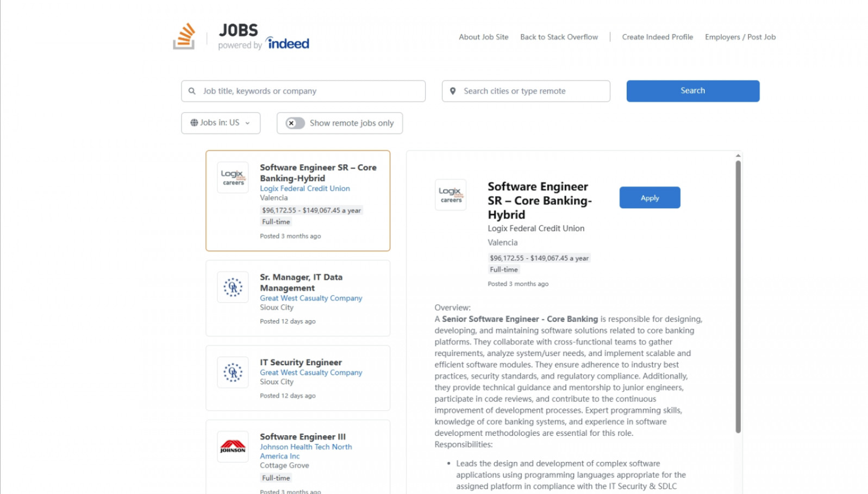Toggle Show remote jobs only switch
This screenshot has width=868, height=494.
point(295,123)
